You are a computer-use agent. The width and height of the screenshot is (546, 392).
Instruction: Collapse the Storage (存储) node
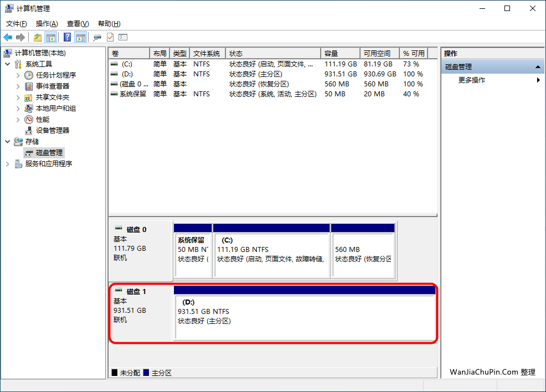(8, 142)
